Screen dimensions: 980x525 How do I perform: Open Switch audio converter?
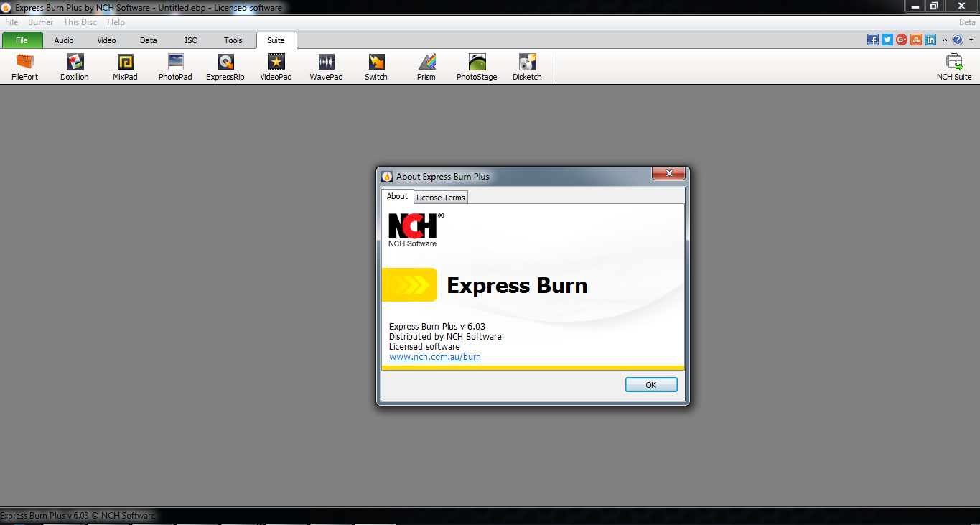coord(376,67)
